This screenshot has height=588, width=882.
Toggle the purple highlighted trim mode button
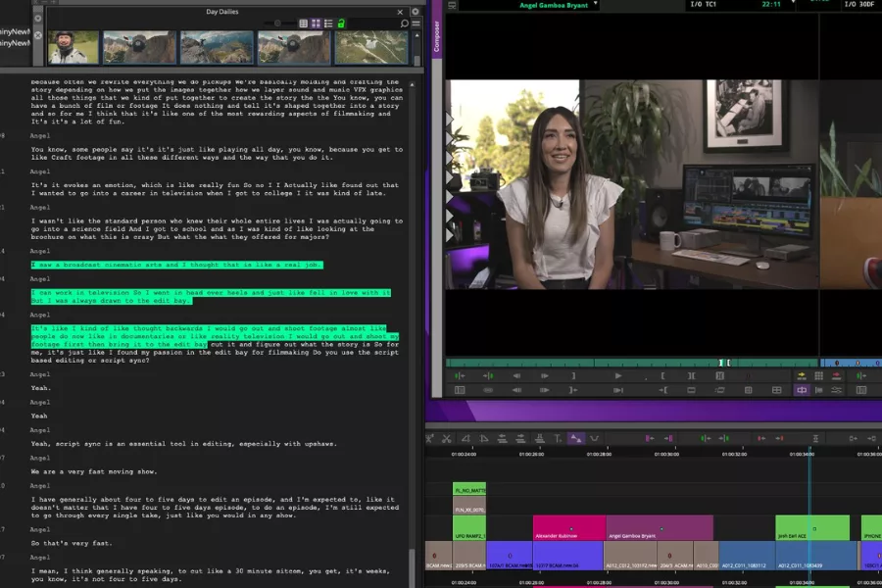coord(802,390)
